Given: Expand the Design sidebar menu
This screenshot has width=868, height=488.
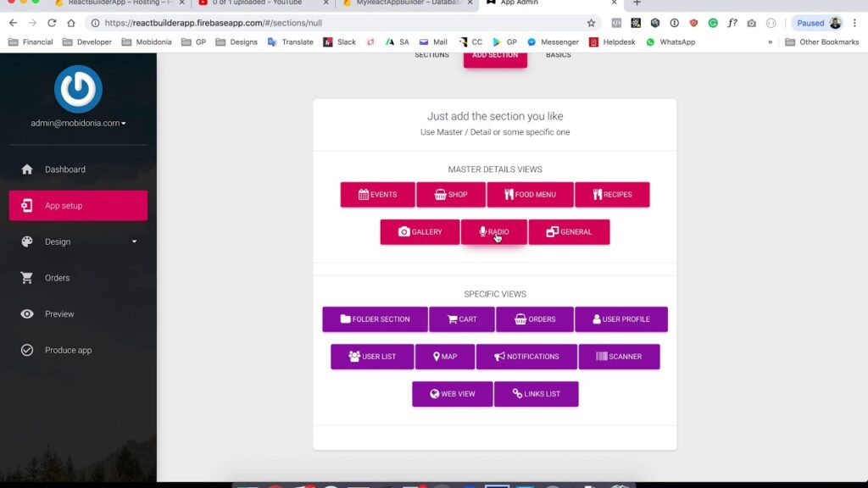Looking at the screenshot, I should 78,241.
